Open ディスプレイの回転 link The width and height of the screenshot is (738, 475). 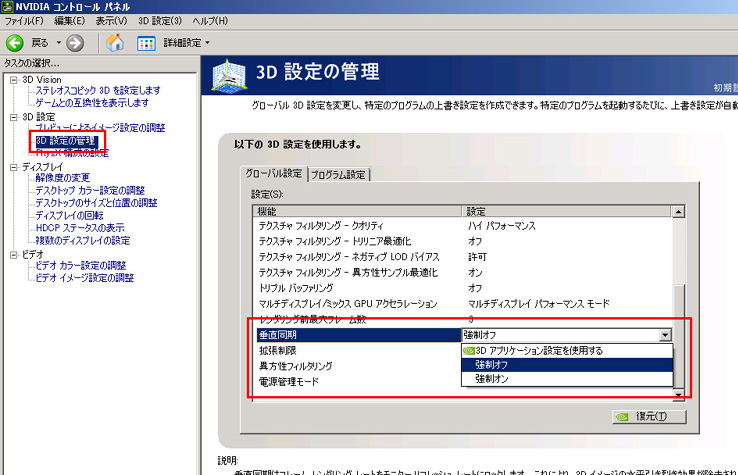pos(69,216)
